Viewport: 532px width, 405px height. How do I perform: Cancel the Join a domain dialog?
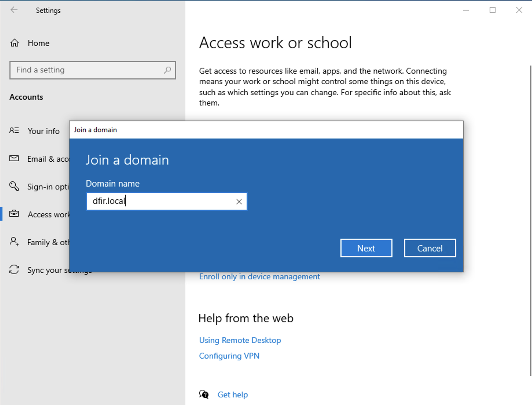430,248
